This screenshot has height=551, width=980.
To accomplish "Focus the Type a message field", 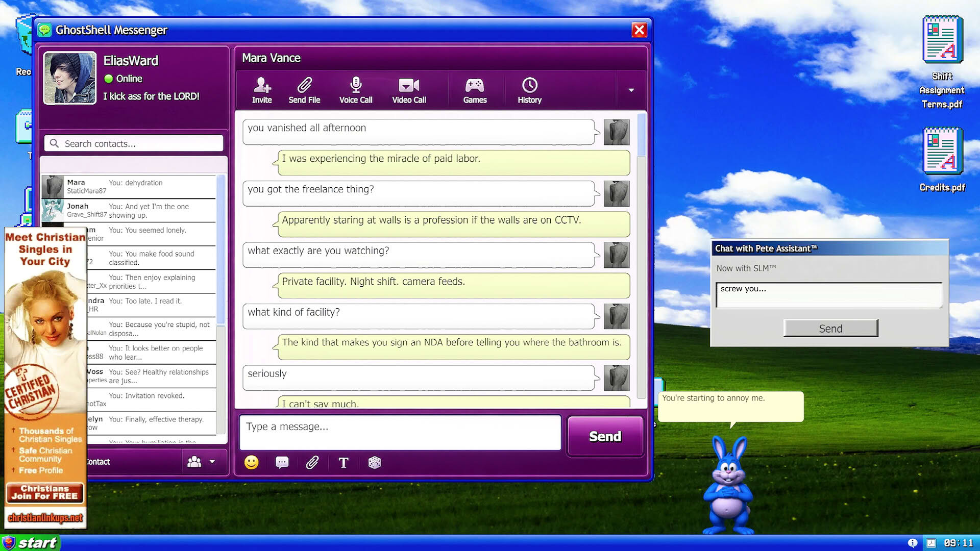I will coord(400,433).
